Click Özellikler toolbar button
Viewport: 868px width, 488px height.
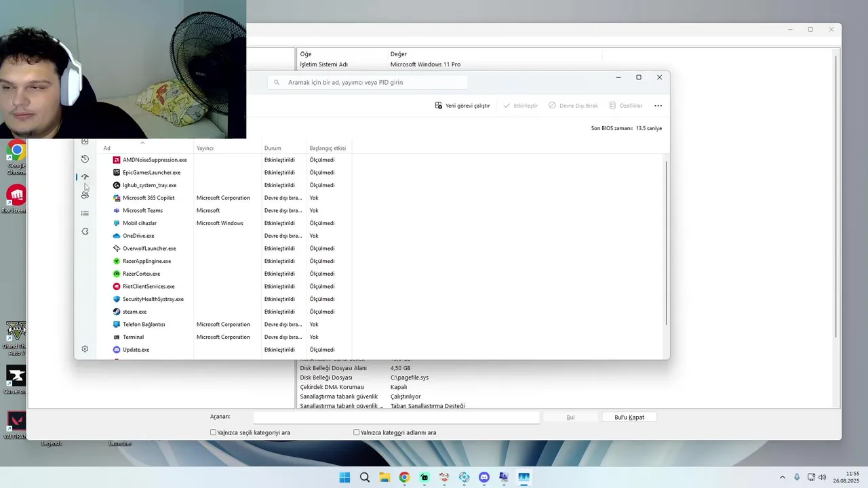[626, 106]
